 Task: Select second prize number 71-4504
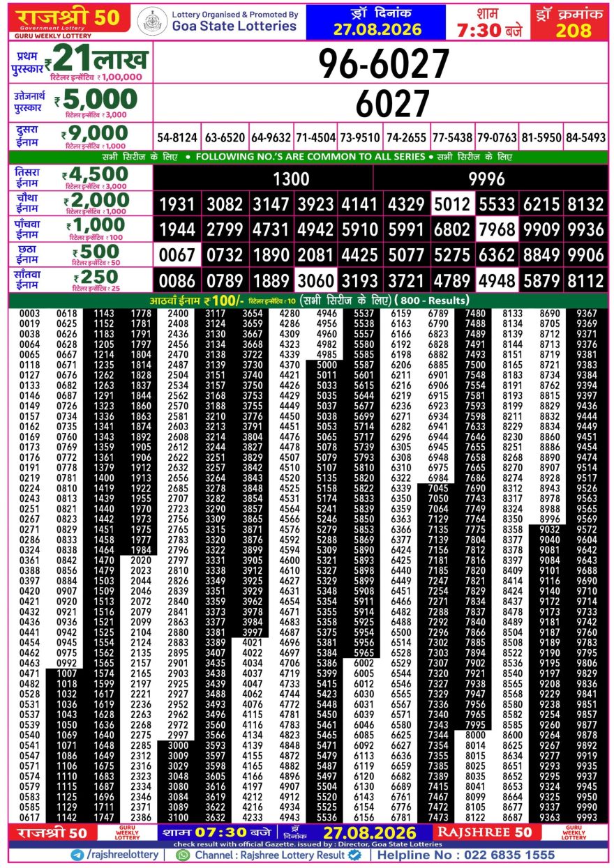pyautogui.click(x=315, y=137)
